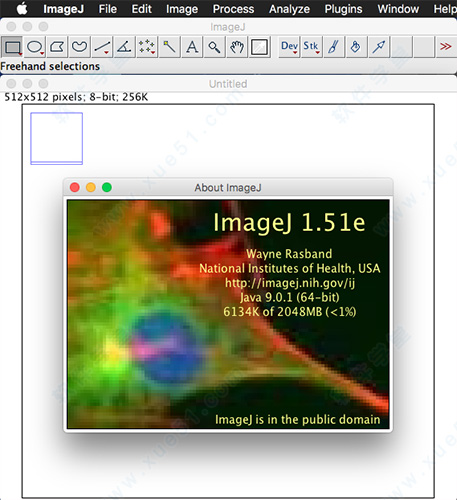Viewport: 457px width, 500px height.
Task: Select the Flood fill bucket tool
Action: pos(356,47)
